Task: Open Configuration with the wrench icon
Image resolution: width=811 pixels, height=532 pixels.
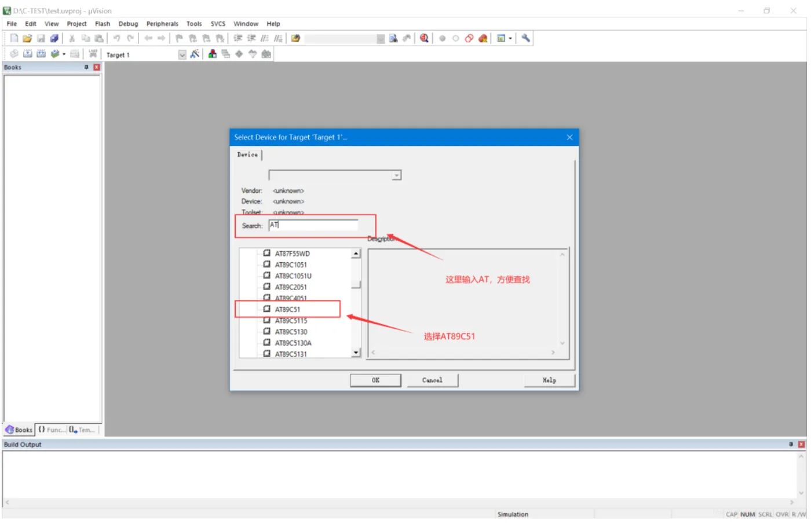Action: coord(525,38)
